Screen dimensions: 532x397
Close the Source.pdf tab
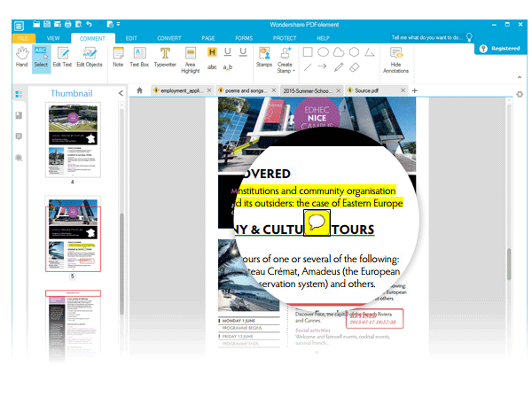click(403, 90)
